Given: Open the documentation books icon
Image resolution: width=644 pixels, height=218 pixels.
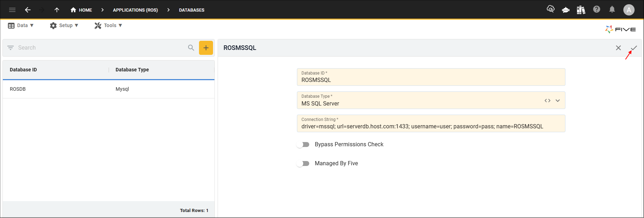Looking at the screenshot, I should [x=581, y=10].
